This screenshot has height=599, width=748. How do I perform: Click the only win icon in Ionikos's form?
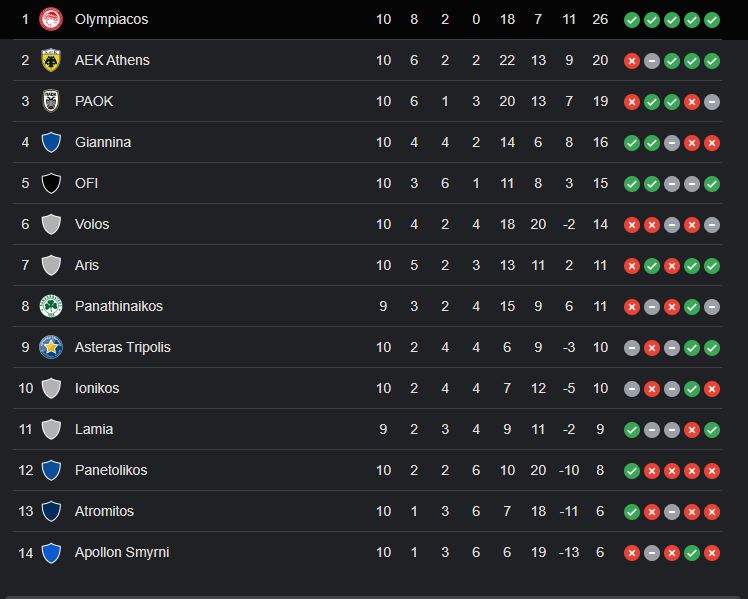pyautogui.click(x=692, y=389)
